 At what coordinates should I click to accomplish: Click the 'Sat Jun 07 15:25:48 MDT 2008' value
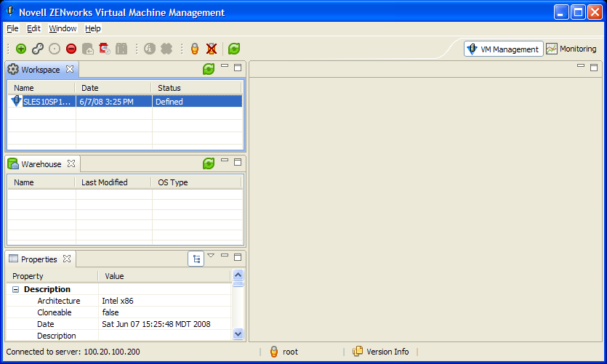156,324
